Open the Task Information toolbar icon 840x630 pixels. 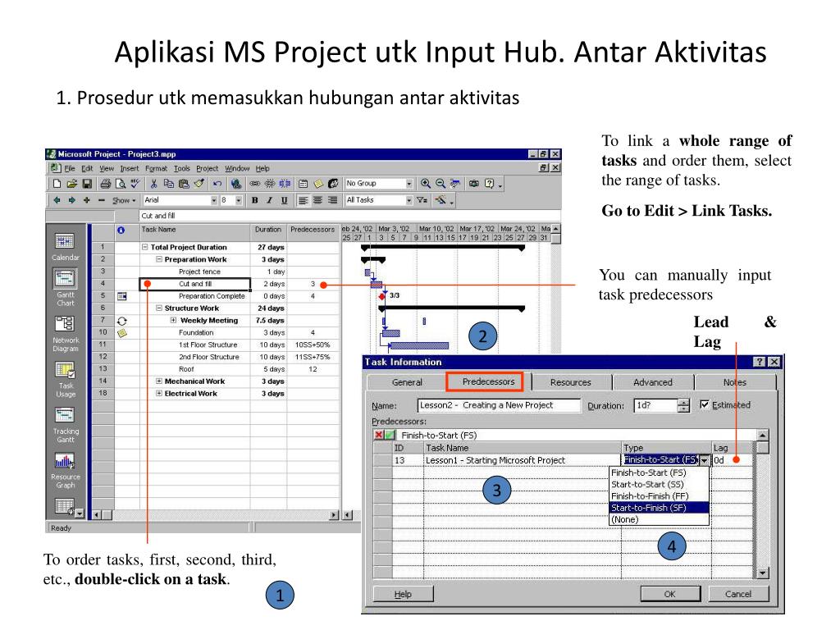[304, 184]
